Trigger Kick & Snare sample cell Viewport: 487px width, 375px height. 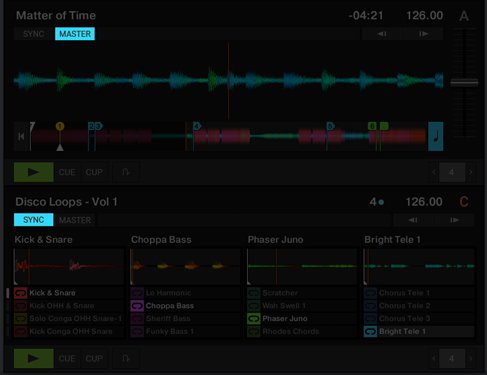coord(69,293)
